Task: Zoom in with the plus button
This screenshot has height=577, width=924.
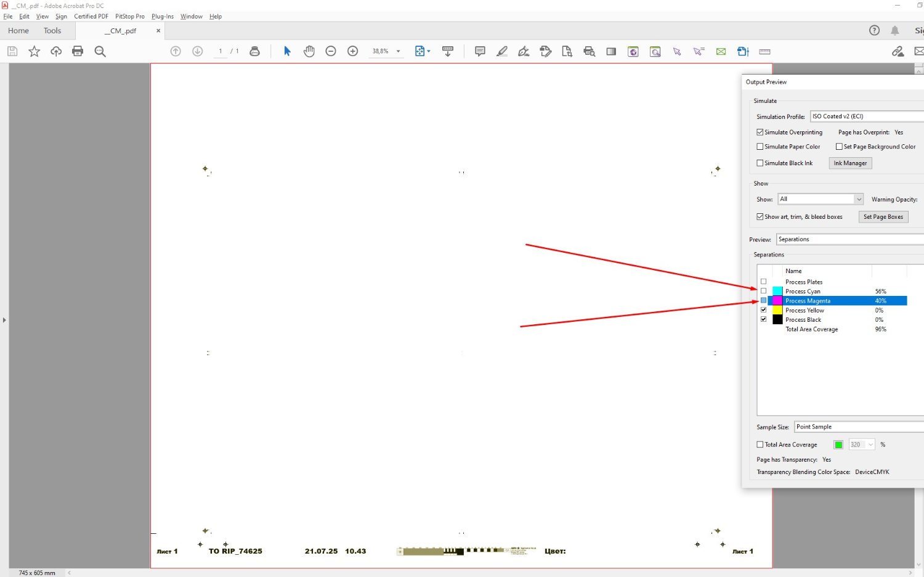Action: (353, 51)
